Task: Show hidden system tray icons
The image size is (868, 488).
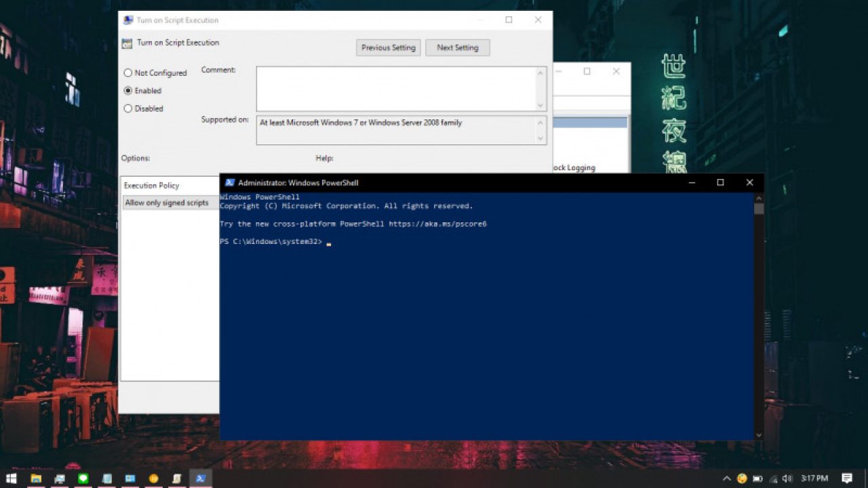Action: [x=727, y=479]
